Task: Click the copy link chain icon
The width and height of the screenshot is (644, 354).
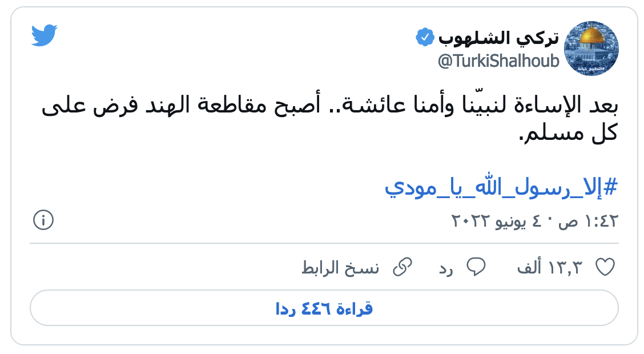Action: [403, 265]
